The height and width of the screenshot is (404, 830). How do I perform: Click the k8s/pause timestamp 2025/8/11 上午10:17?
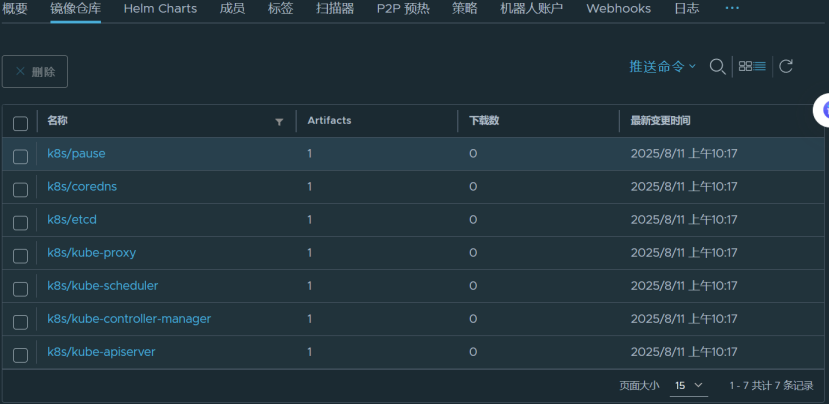coord(684,154)
